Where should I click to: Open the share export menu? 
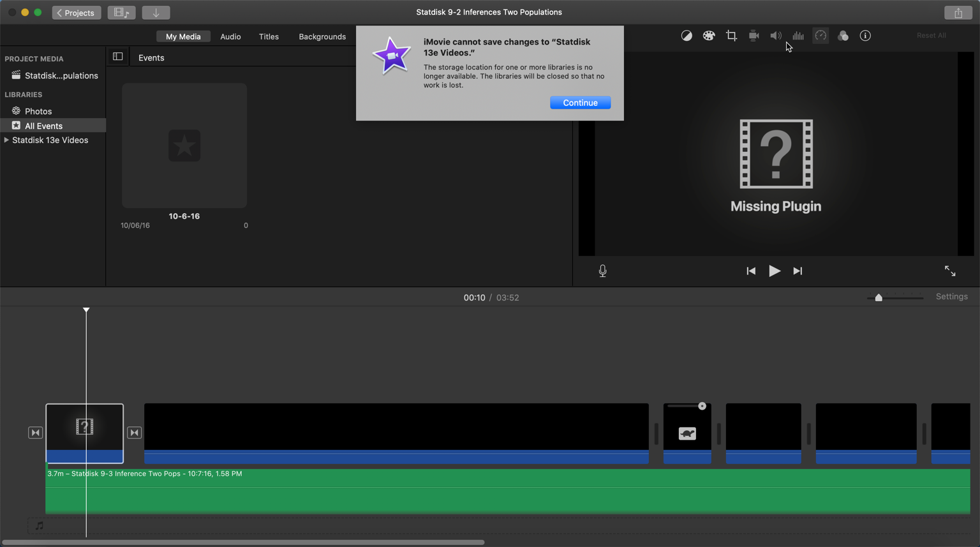(x=958, y=13)
